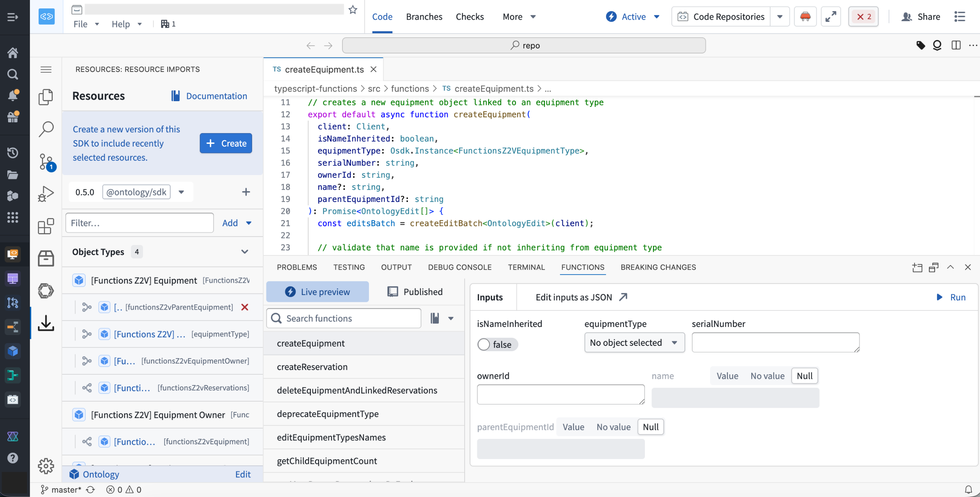Switch to the Branches tab
The width and height of the screenshot is (980, 497).
click(x=424, y=17)
